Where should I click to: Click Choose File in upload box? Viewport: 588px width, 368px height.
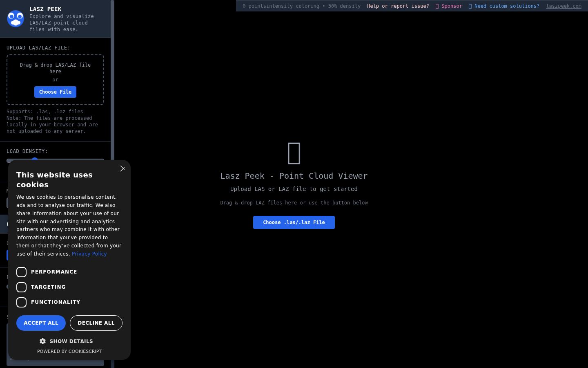click(x=55, y=92)
